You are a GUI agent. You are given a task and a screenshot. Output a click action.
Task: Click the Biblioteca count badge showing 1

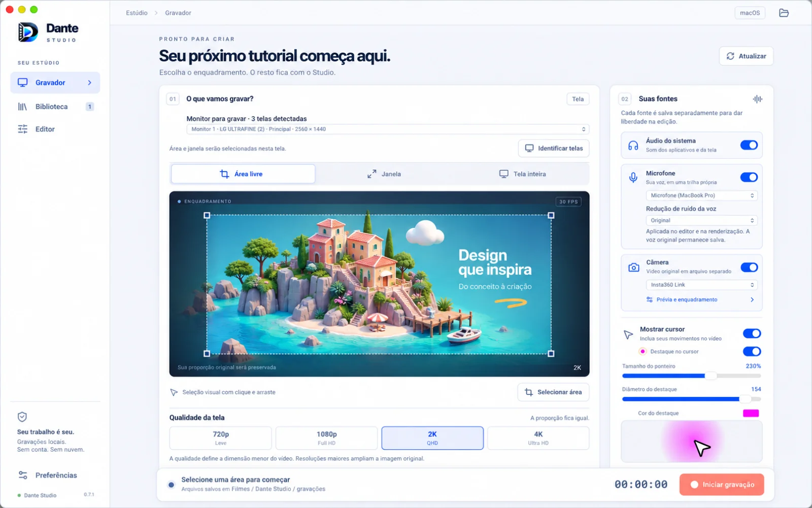[90, 107]
